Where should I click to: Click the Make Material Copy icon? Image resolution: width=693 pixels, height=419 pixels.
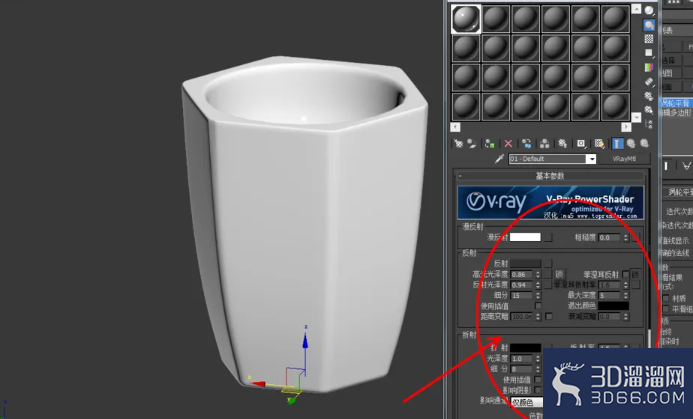[x=526, y=143]
